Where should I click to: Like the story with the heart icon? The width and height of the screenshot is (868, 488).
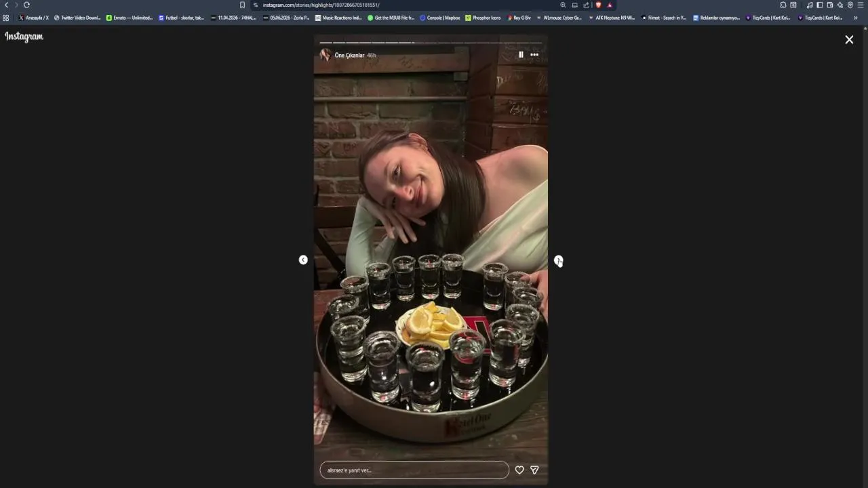point(519,470)
